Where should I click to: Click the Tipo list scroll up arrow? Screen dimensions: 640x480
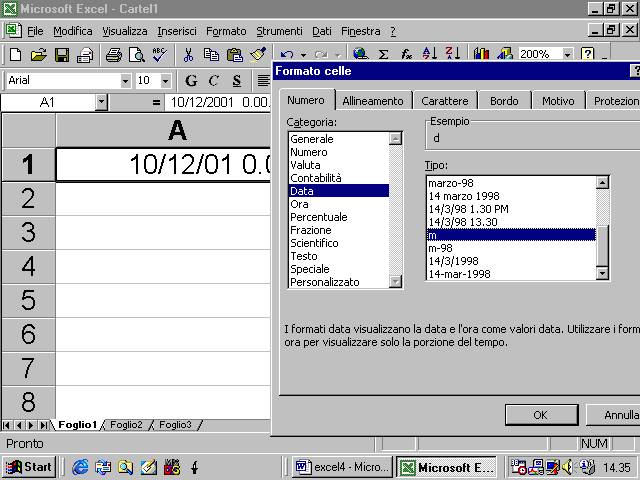tap(602, 182)
